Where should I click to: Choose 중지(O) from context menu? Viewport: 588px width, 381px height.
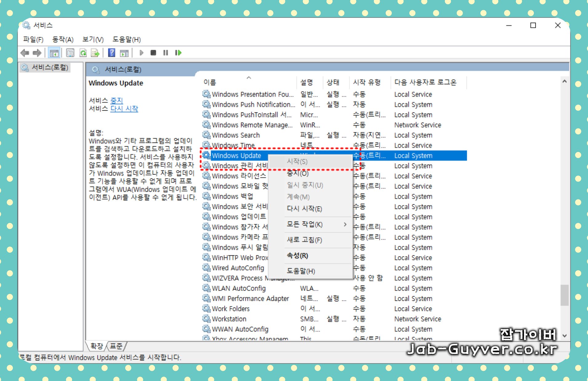coord(310,173)
